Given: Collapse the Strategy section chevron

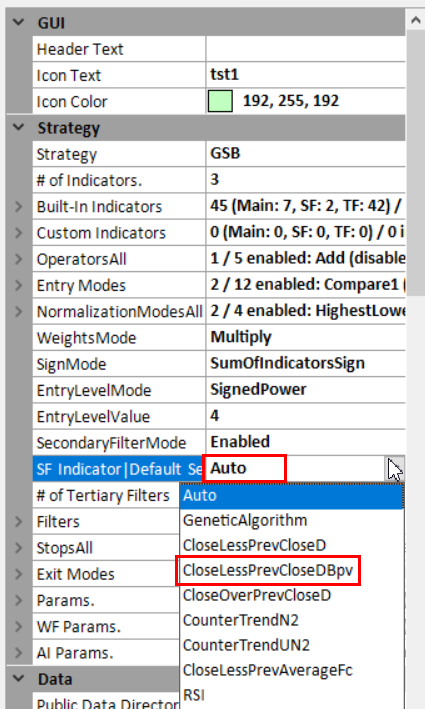Looking at the screenshot, I should pos(19,127).
